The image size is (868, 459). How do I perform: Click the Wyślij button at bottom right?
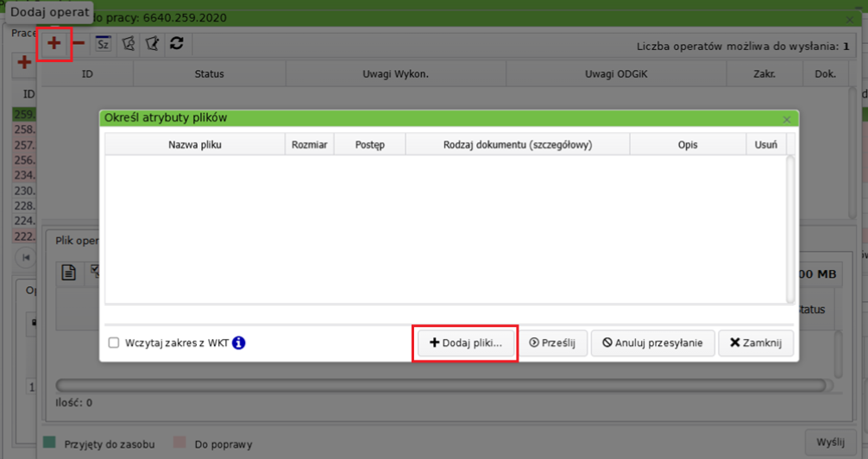[830, 443]
